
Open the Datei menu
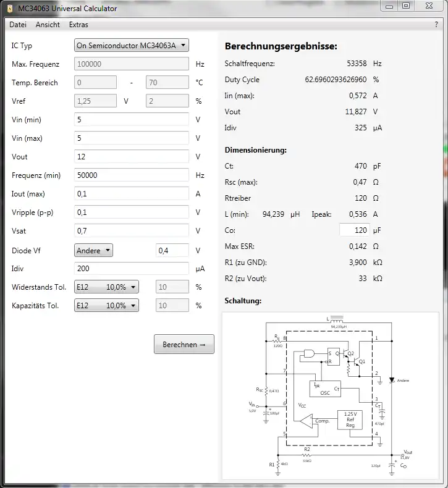18,25
